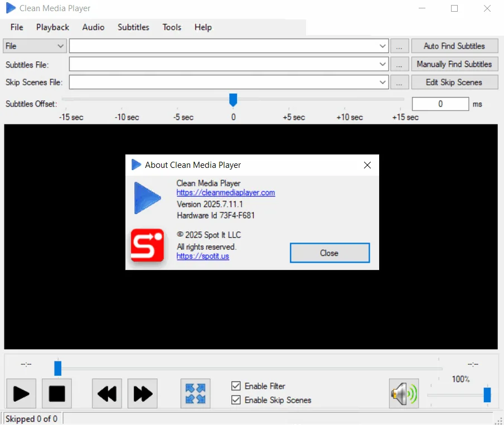Click the playback position slider thumb

[x=57, y=368]
